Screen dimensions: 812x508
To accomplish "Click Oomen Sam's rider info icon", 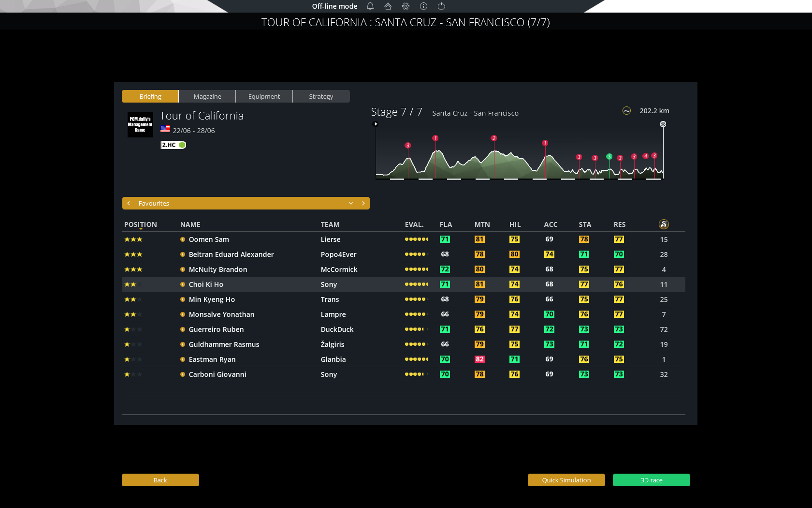I will (183, 239).
